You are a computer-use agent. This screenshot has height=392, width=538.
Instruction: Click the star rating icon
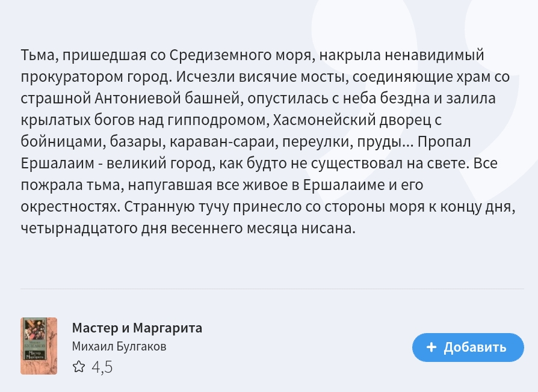[x=79, y=367]
